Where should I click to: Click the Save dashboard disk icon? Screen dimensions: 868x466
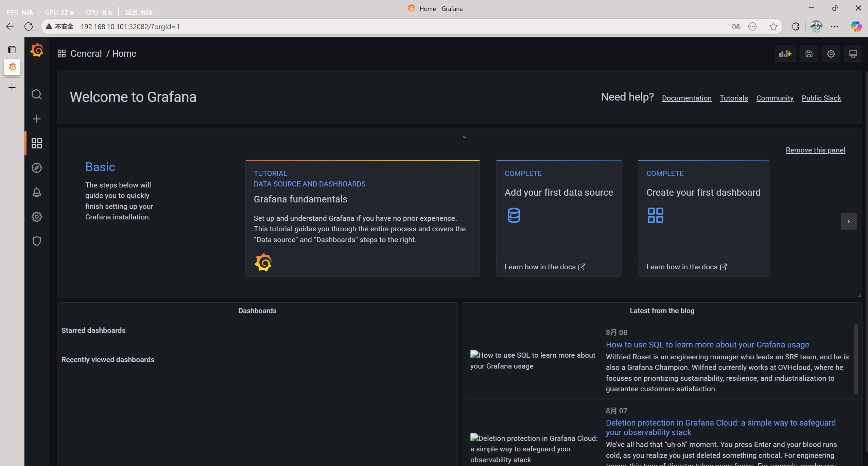pyautogui.click(x=809, y=54)
